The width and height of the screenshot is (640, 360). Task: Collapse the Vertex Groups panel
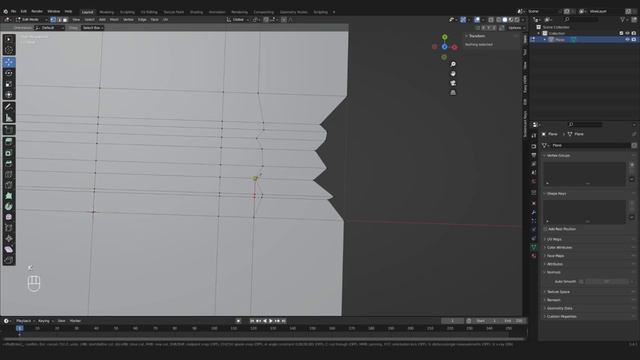[558, 156]
